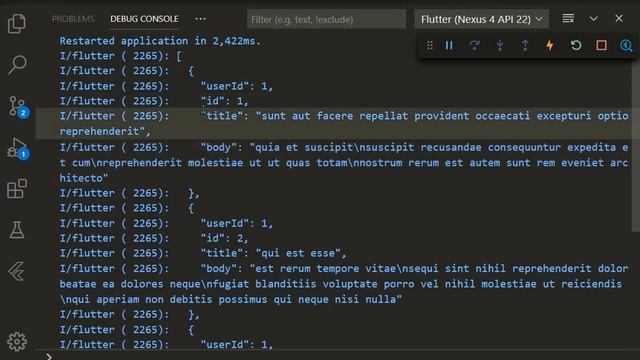Open the Explorer view in activity bar
Screen dimensions: 640x360
[17, 23]
